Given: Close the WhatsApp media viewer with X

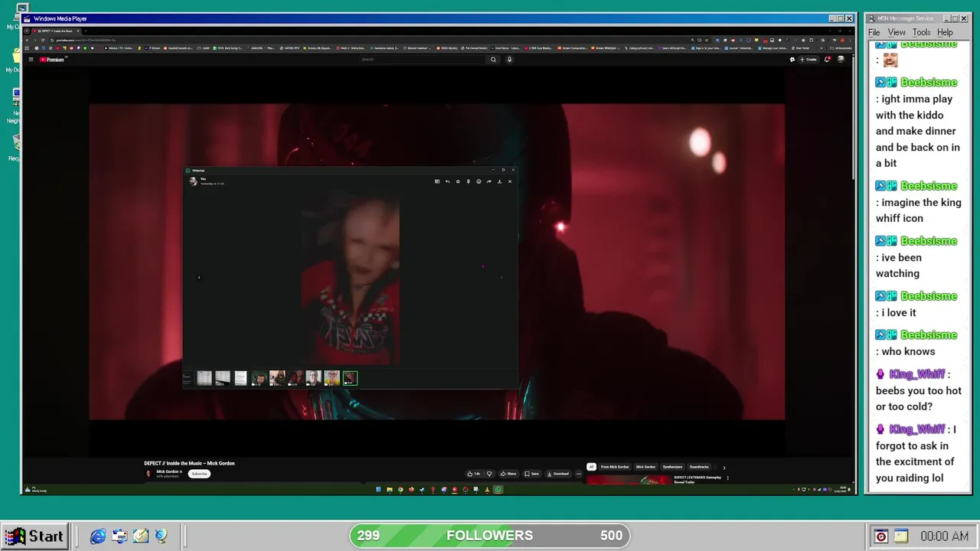Looking at the screenshot, I should [510, 181].
